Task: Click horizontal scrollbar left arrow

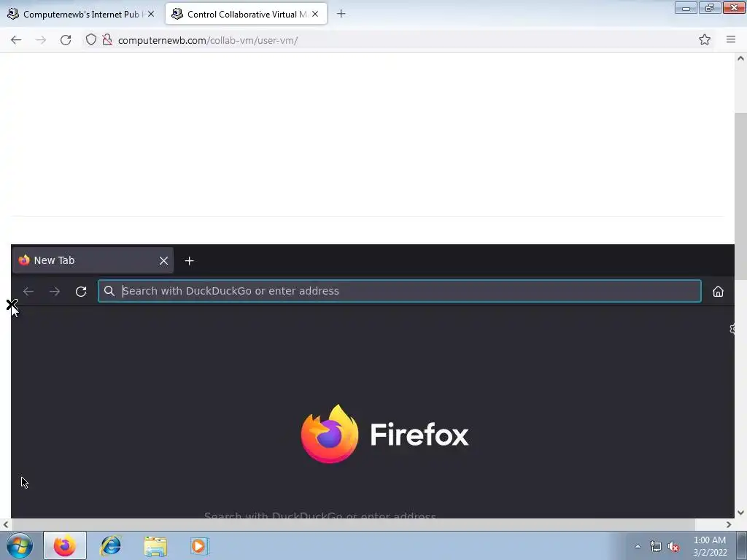Action: point(5,525)
